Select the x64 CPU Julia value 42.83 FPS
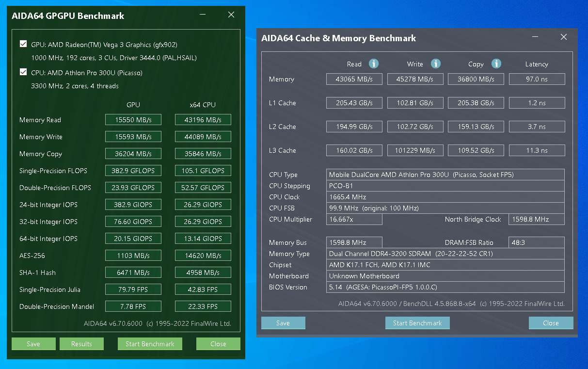The height and width of the screenshot is (369, 588). (203, 289)
